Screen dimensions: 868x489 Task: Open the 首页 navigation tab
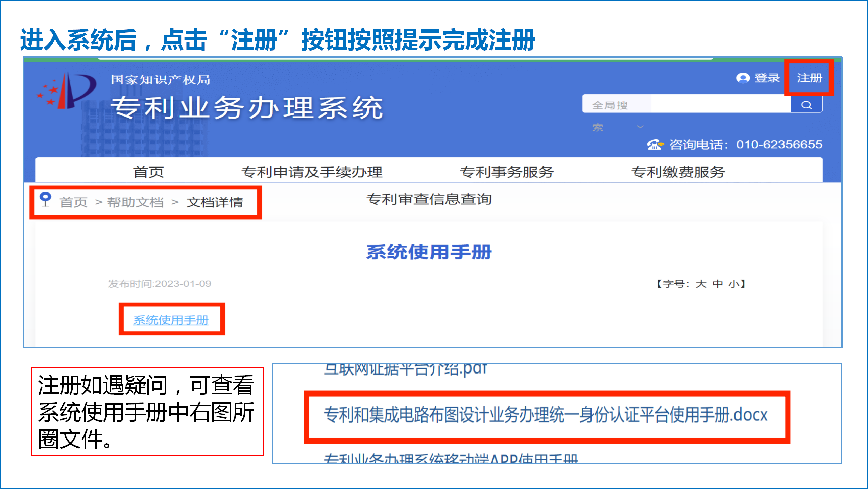click(148, 172)
